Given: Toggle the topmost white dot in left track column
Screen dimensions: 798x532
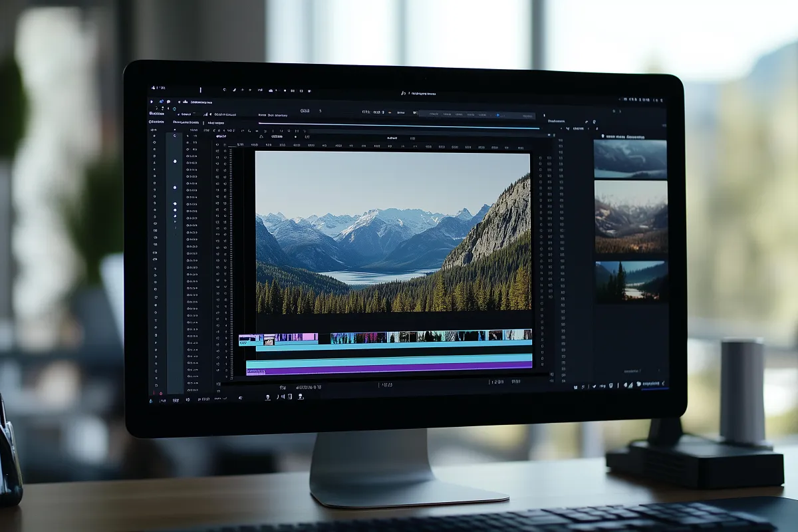Looking at the screenshot, I should pyautogui.click(x=175, y=161).
